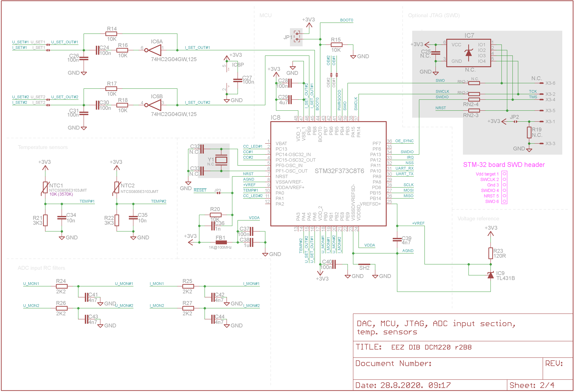Click the OE_SYNC net label

(404, 141)
